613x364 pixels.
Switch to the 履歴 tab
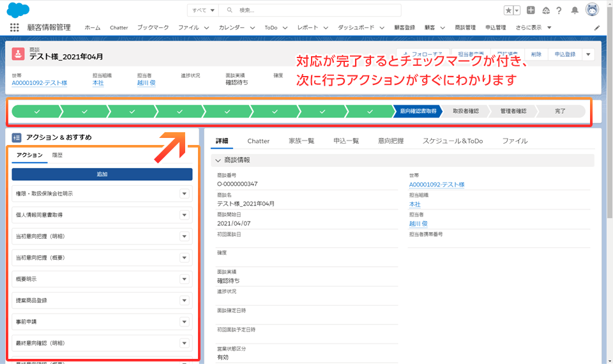[x=57, y=155]
